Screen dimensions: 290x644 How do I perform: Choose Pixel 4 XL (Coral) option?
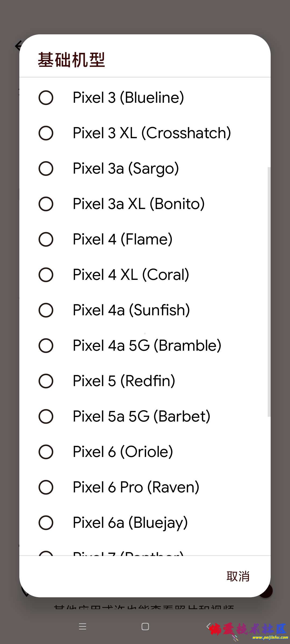(46, 275)
